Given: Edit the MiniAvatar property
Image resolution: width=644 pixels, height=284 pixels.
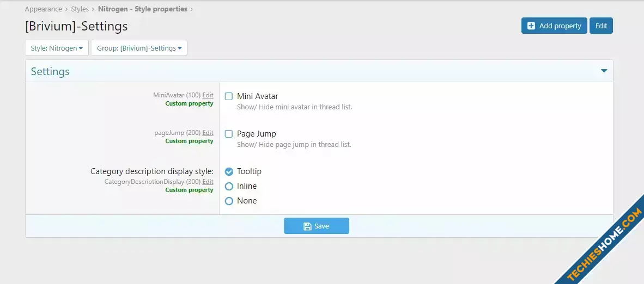Looking at the screenshot, I should point(208,95).
